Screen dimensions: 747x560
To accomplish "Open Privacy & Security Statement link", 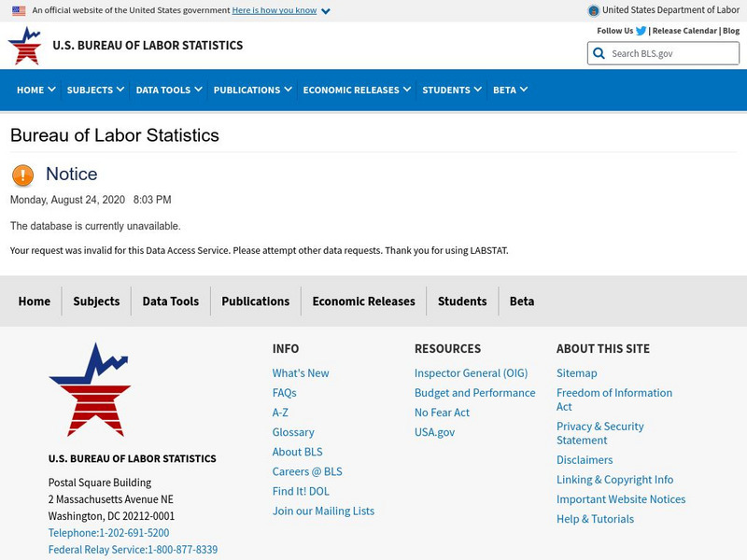I will [600, 433].
